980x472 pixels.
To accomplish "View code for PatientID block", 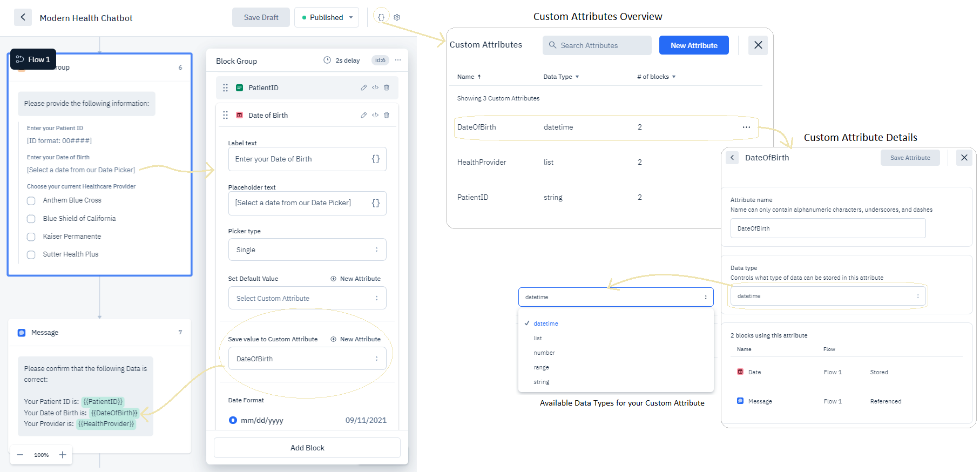I will pyautogui.click(x=375, y=87).
